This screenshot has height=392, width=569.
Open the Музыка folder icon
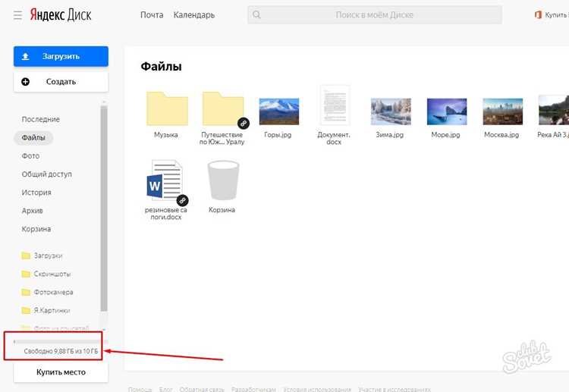click(x=168, y=108)
